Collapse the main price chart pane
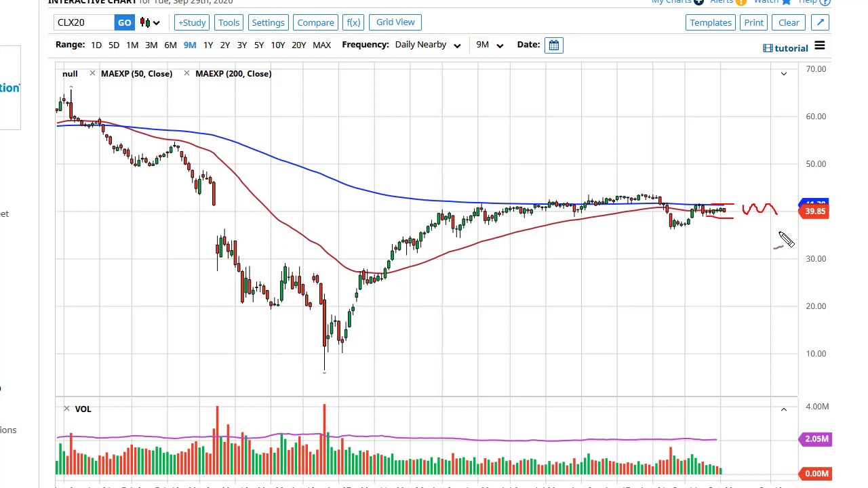This screenshot has height=488, width=868. tap(783, 73)
